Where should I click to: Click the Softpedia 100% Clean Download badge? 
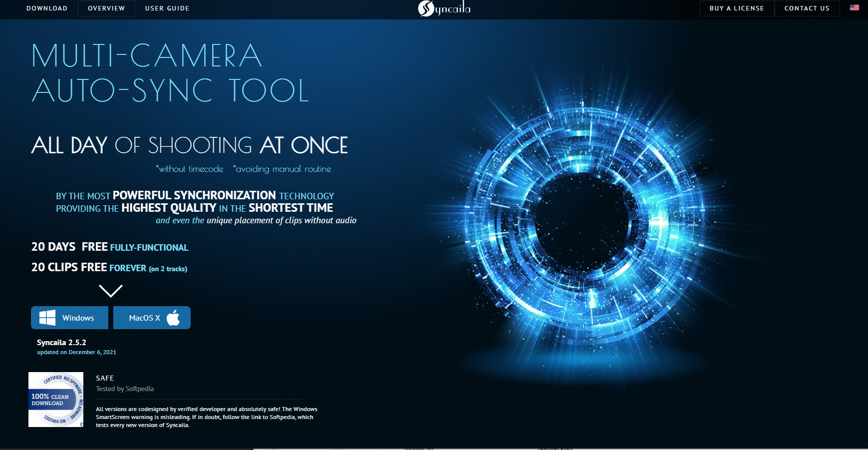click(x=56, y=400)
